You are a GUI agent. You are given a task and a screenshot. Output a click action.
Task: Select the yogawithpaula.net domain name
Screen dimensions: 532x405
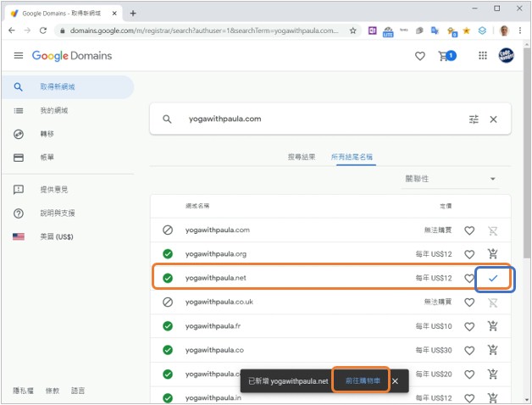coord(216,278)
